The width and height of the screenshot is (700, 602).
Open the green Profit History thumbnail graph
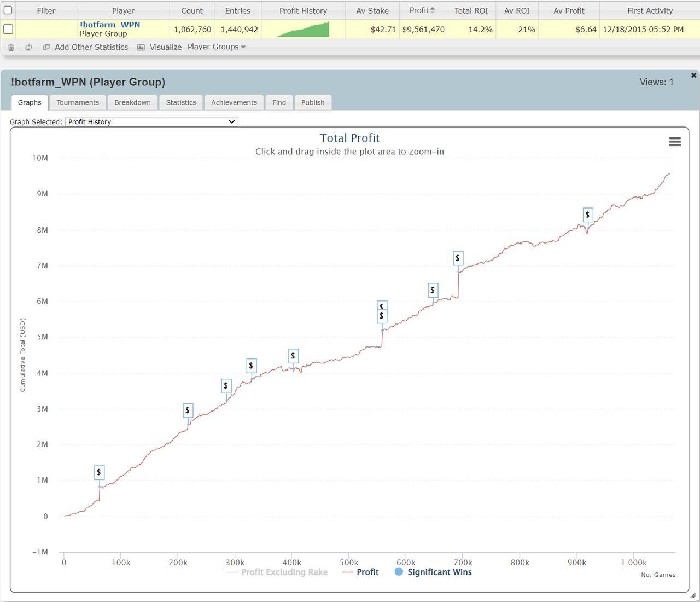point(304,29)
